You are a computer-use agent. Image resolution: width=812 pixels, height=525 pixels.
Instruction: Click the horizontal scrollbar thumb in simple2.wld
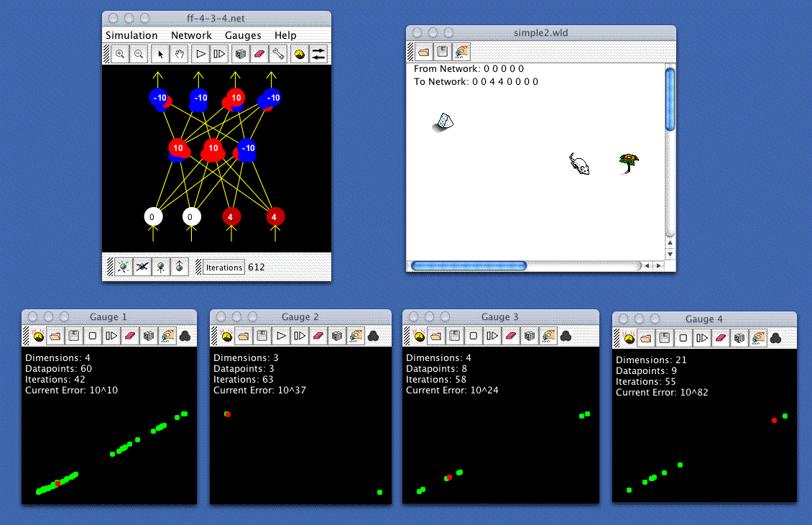pyautogui.click(x=469, y=265)
